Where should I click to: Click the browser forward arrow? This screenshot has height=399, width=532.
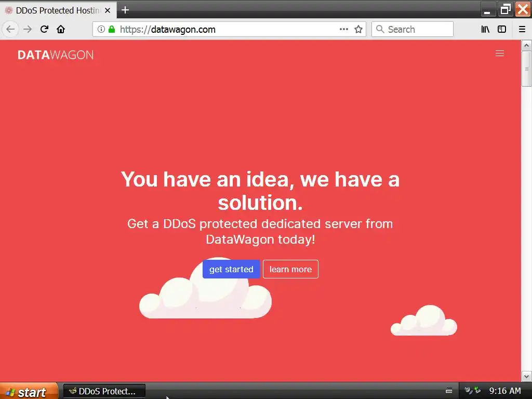(x=28, y=29)
